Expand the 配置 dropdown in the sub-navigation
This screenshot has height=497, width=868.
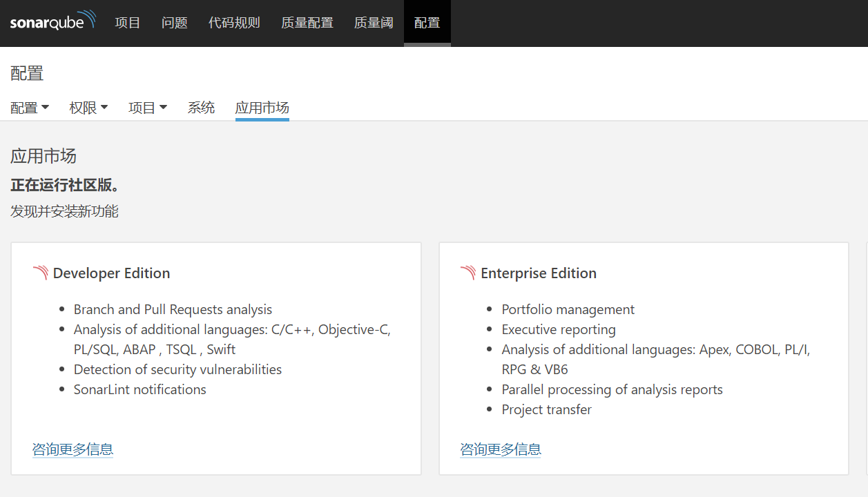[x=30, y=108]
